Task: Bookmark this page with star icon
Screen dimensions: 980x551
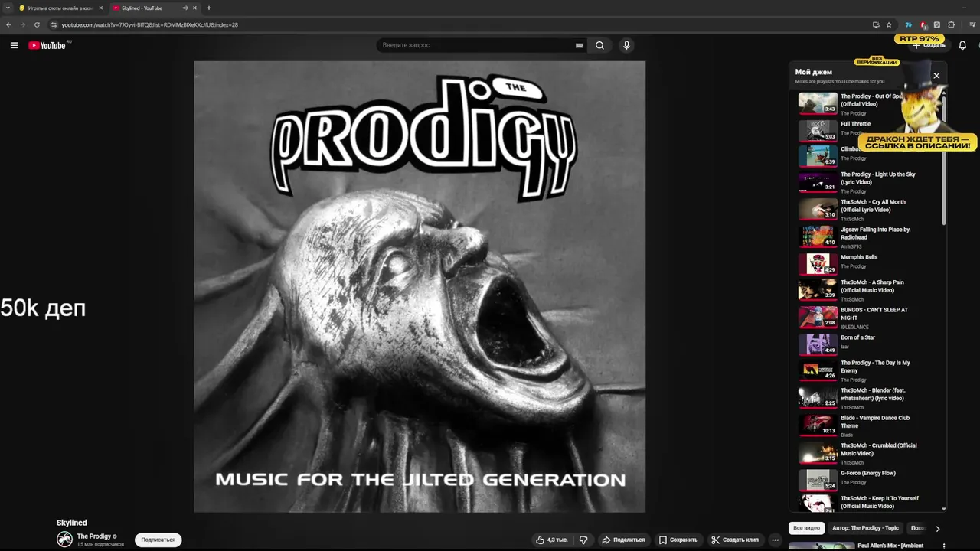Action: click(889, 24)
